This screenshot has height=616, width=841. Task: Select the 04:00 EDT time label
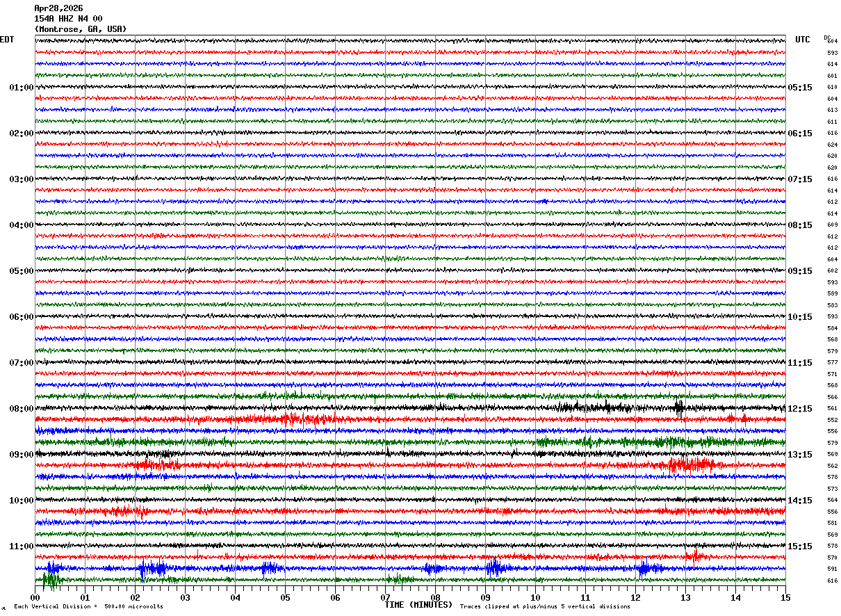(x=22, y=225)
